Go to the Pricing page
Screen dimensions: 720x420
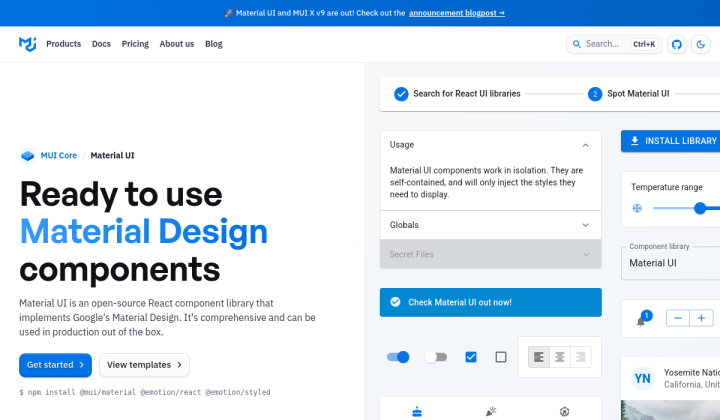[135, 44]
